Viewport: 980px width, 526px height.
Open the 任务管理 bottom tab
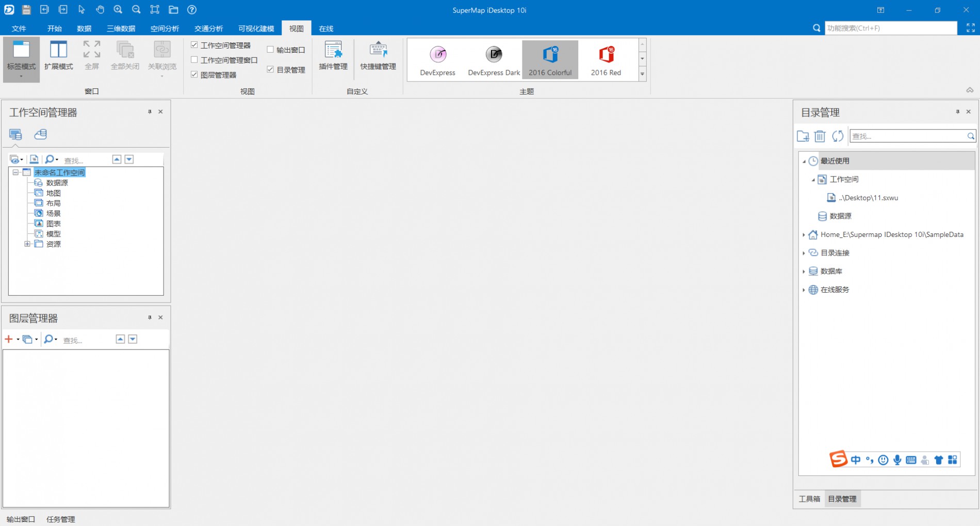click(x=61, y=519)
